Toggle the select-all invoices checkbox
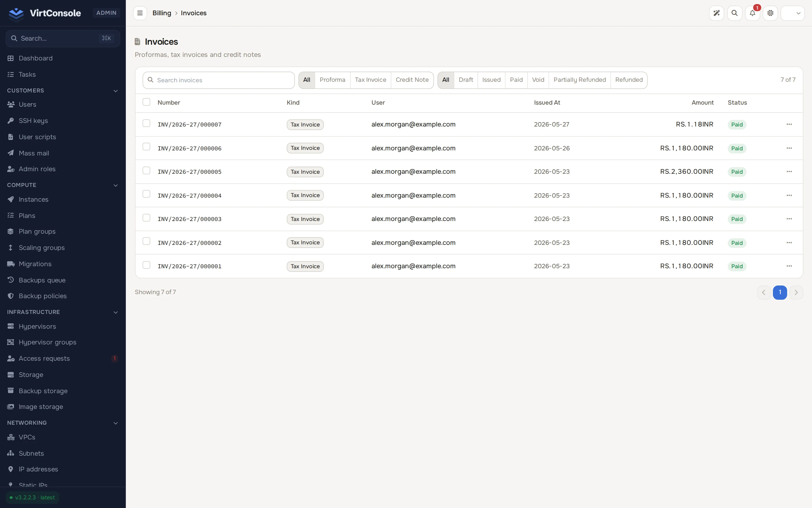Screen dimensions: 812x508 click(146, 102)
